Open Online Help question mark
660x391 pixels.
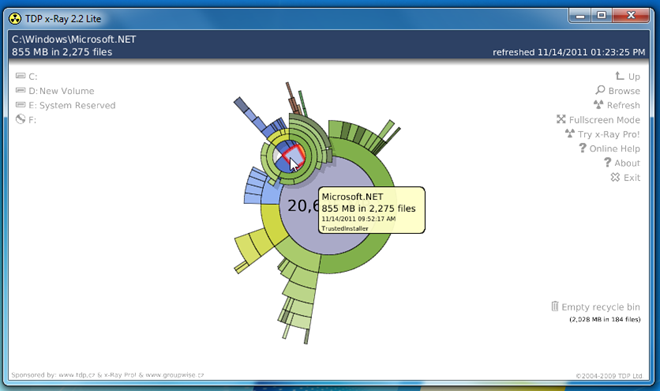click(582, 148)
